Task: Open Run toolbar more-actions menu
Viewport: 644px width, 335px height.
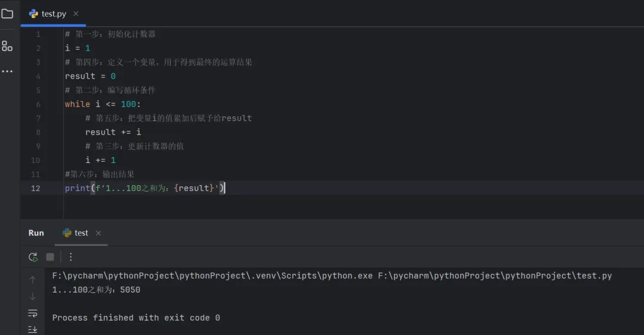Action: coord(71,257)
